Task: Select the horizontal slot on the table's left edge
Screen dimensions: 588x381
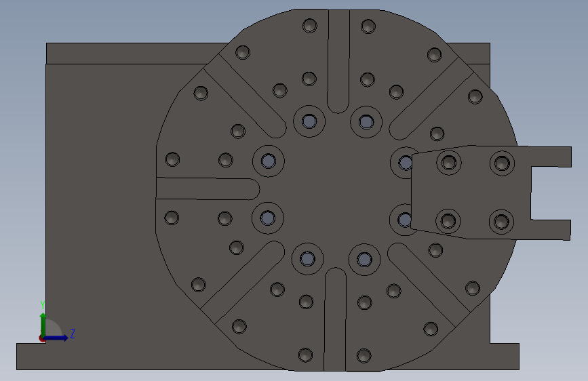Action: click(208, 188)
